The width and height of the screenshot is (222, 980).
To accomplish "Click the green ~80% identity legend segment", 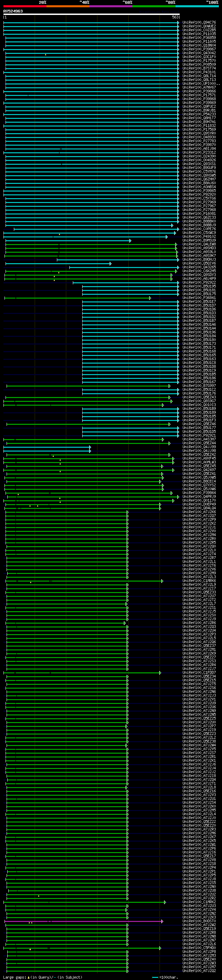I will click(x=154, y=6).
